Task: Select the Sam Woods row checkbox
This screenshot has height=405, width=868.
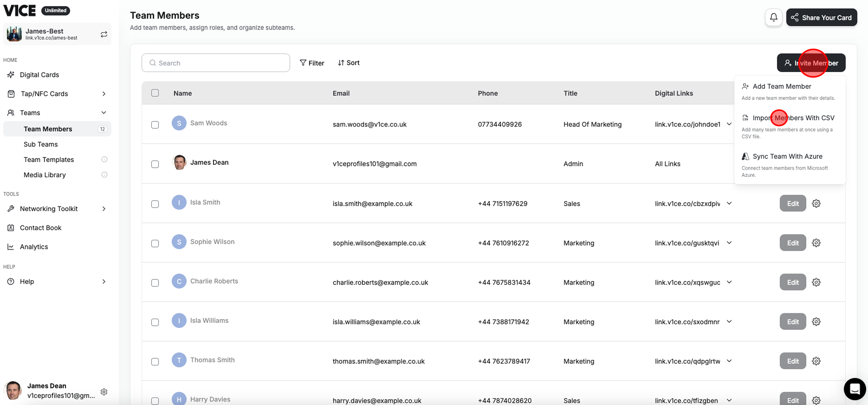Action: [x=155, y=125]
